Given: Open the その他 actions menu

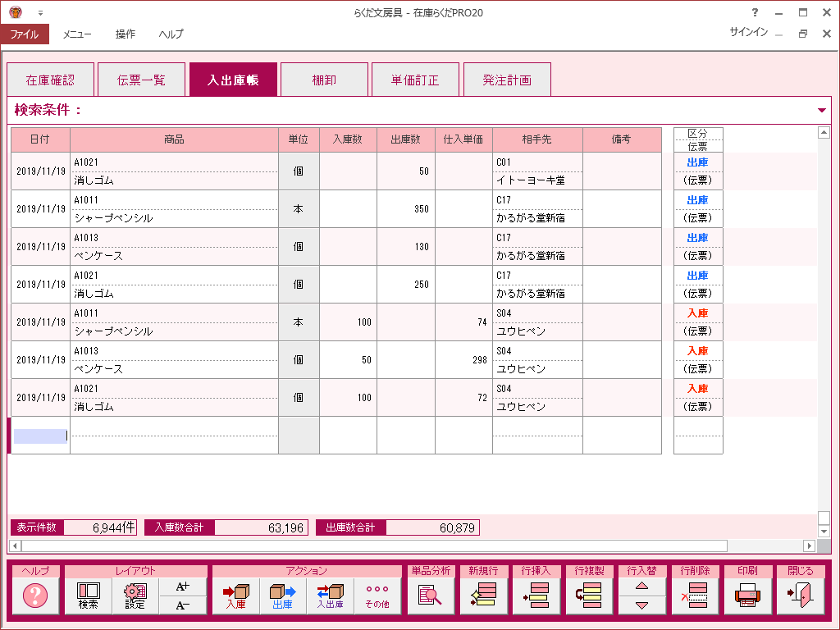Looking at the screenshot, I should [377, 596].
